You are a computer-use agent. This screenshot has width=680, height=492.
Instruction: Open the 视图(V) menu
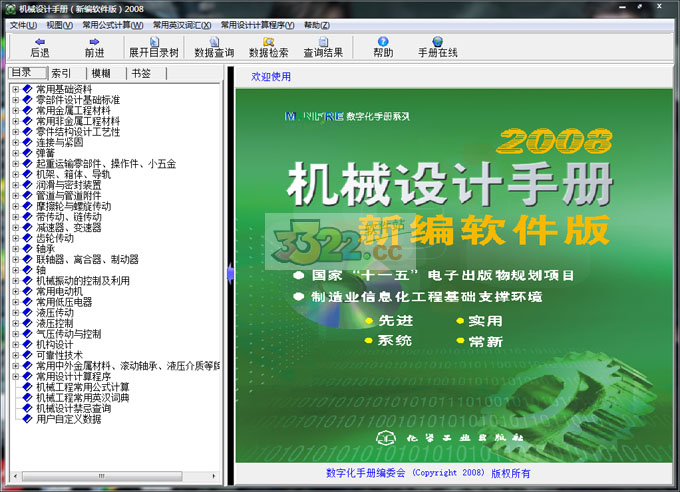coord(59,25)
